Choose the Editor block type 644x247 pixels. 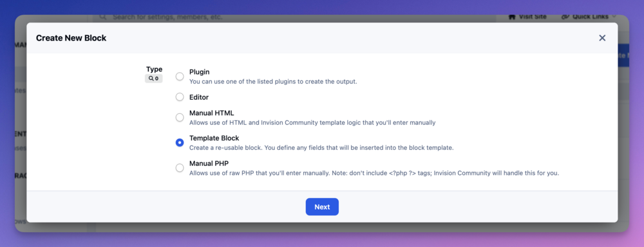tap(180, 97)
